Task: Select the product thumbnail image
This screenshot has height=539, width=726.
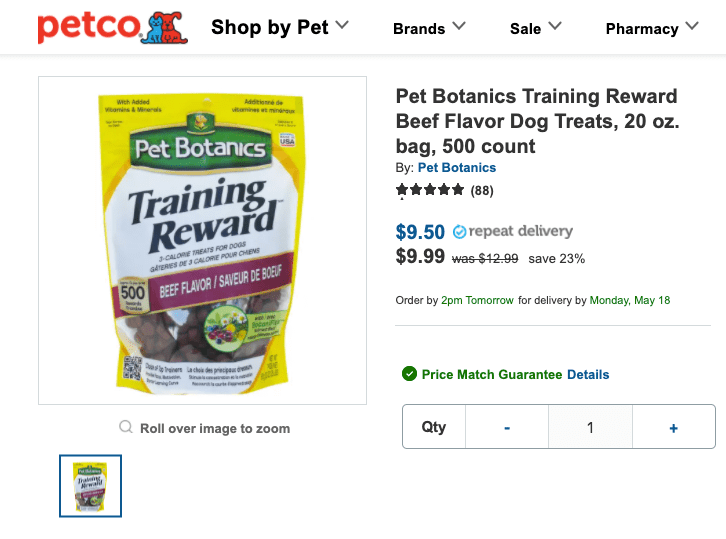Action: [91, 486]
